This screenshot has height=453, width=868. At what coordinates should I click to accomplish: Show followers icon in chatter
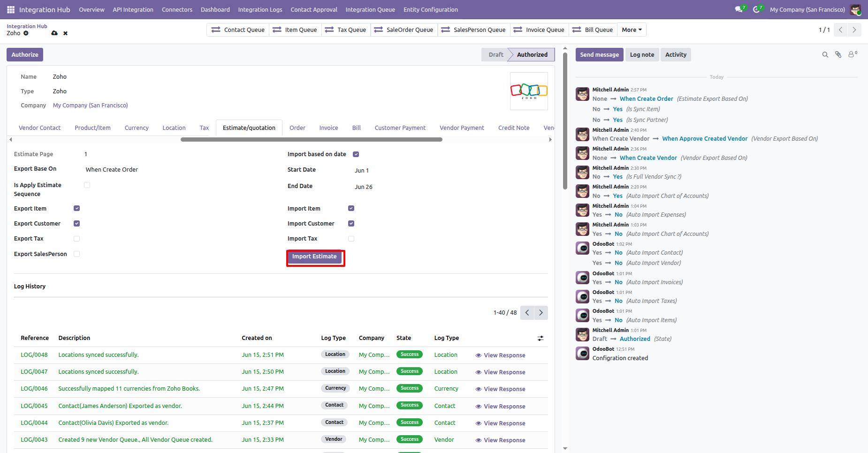[x=853, y=54]
